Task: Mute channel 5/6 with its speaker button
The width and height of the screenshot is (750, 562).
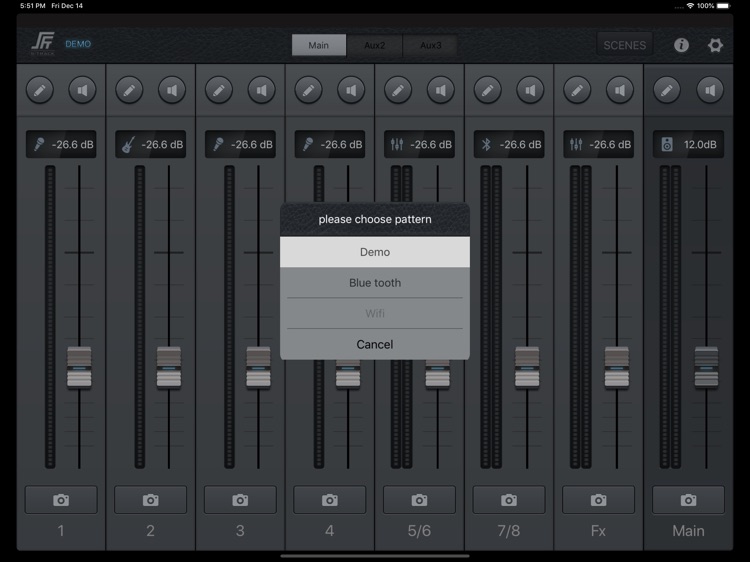Action: [441, 90]
